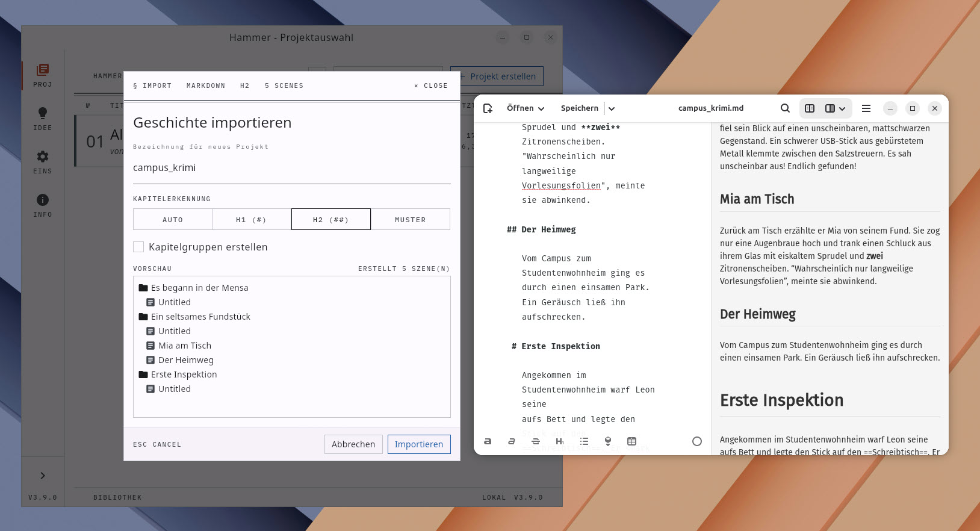980x531 pixels.
Task: Select the 'Es begann in der Mensa' folder
Action: click(x=194, y=288)
